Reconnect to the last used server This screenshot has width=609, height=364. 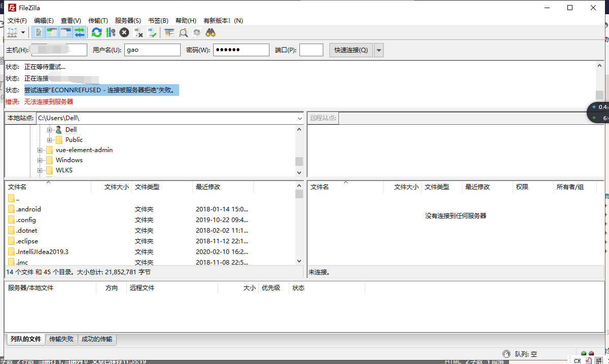click(x=152, y=32)
